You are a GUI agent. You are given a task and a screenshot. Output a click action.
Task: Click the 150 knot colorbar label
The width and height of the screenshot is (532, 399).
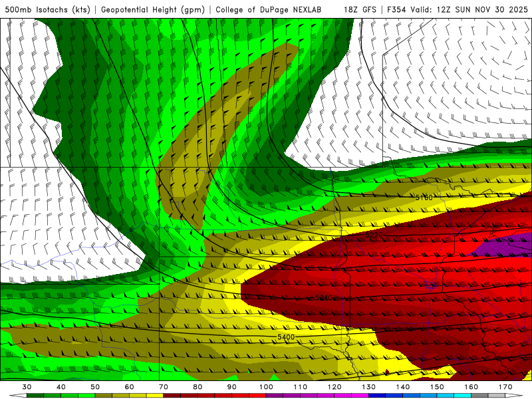click(437, 387)
